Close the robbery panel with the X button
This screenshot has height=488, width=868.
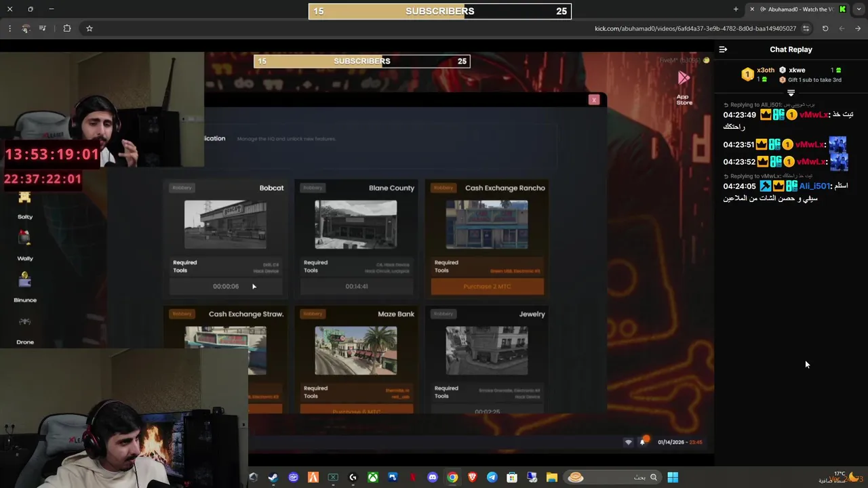pos(594,100)
